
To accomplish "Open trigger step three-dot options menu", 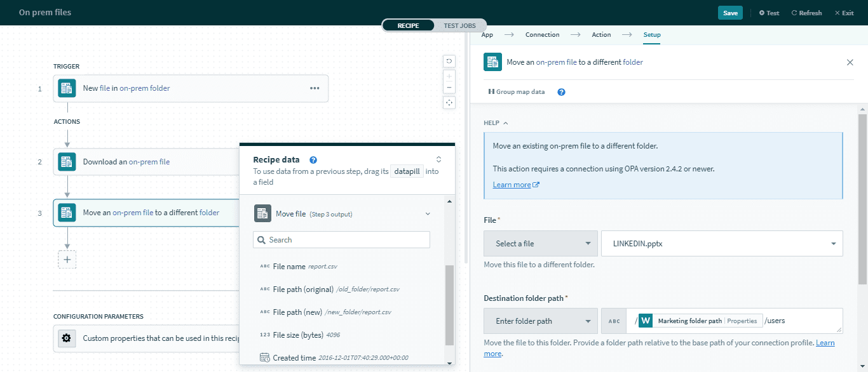I will coord(315,88).
